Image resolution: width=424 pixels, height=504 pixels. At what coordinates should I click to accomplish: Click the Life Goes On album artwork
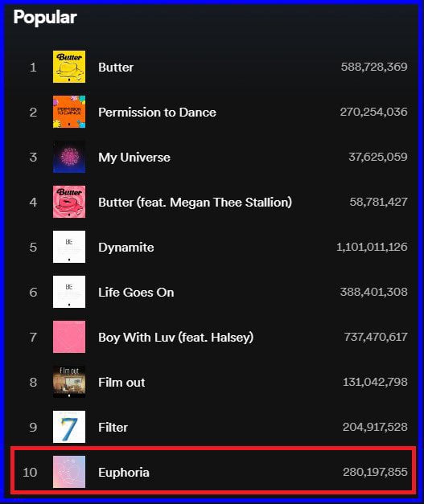coord(69,292)
